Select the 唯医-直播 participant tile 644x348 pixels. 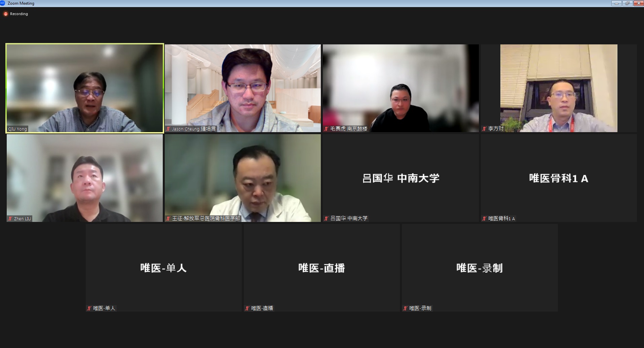(322, 268)
